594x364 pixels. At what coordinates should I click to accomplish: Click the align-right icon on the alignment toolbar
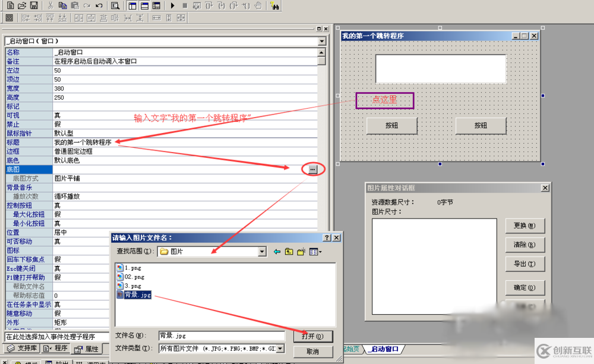coord(38,18)
